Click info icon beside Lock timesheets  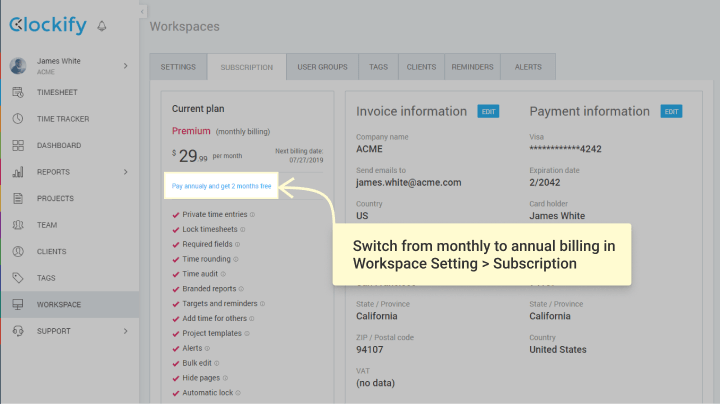point(242,229)
